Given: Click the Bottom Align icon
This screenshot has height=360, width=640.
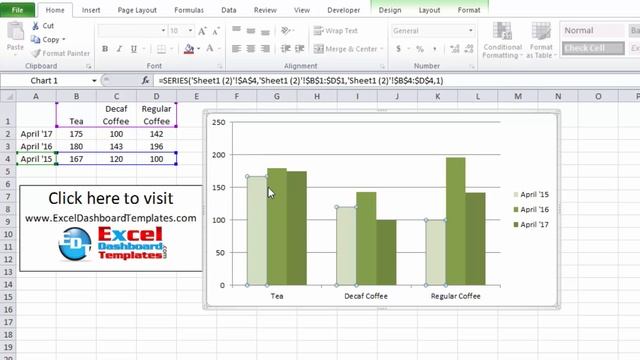Looking at the screenshot, I should pos(265,31).
